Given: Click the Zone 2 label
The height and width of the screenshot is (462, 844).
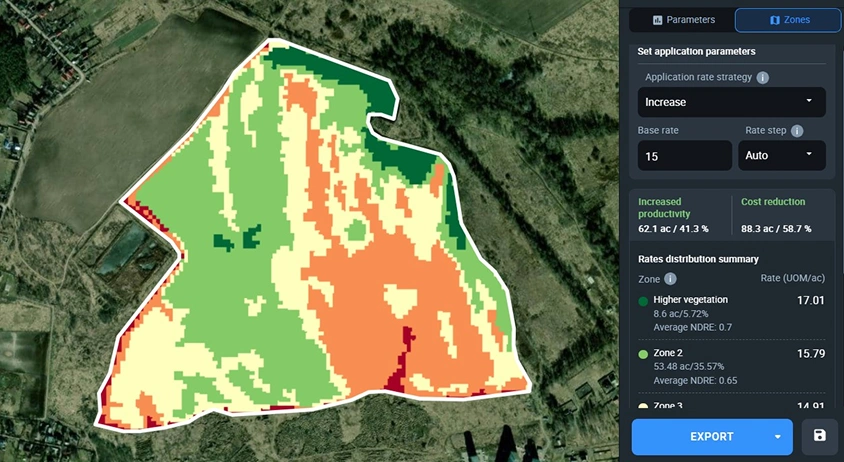Looking at the screenshot, I should (668, 353).
